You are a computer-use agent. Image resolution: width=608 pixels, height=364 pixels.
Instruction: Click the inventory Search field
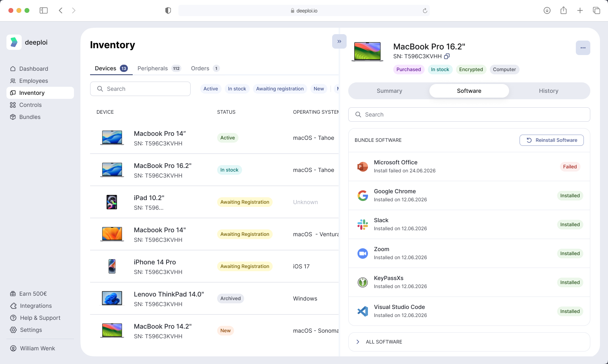tap(140, 89)
